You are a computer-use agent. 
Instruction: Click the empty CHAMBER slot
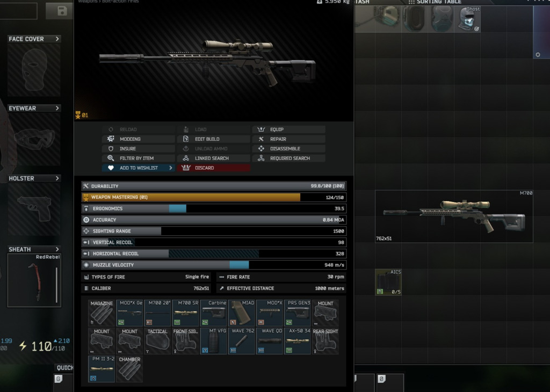point(129,369)
